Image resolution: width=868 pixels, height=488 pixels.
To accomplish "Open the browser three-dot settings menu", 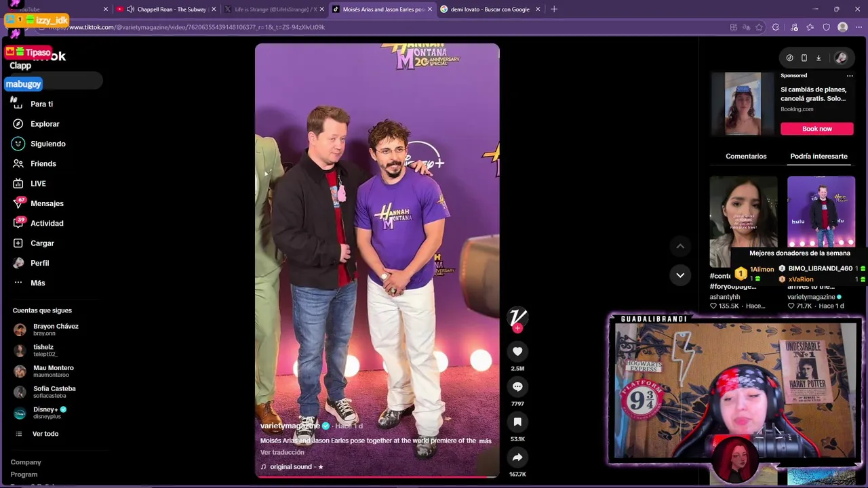I will (858, 27).
